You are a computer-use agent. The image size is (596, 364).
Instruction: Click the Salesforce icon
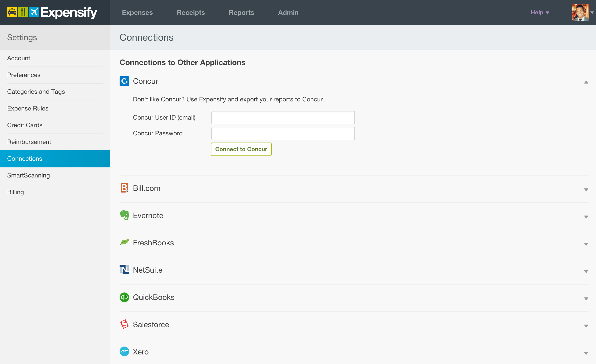tap(124, 324)
